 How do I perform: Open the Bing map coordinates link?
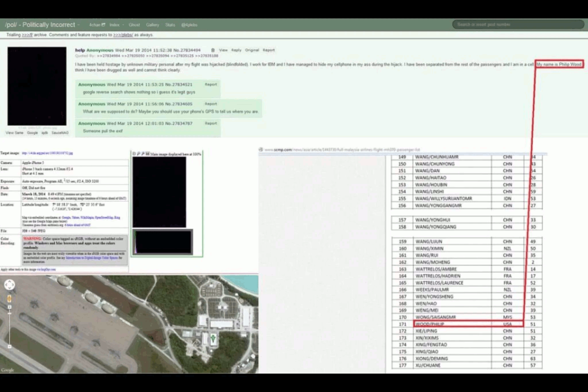pyautogui.click(x=117, y=218)
